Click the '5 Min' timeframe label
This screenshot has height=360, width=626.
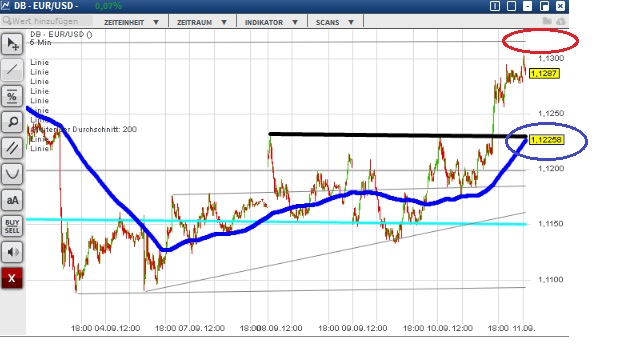(x=40, y=42)
